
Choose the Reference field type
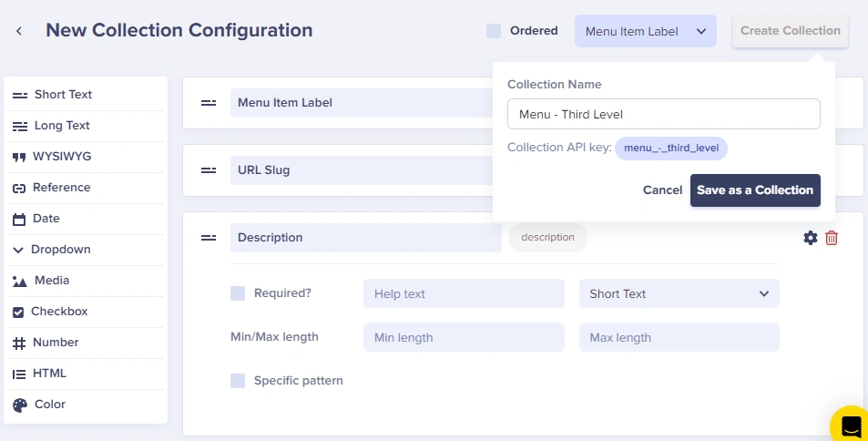click(x=61, y=188)
